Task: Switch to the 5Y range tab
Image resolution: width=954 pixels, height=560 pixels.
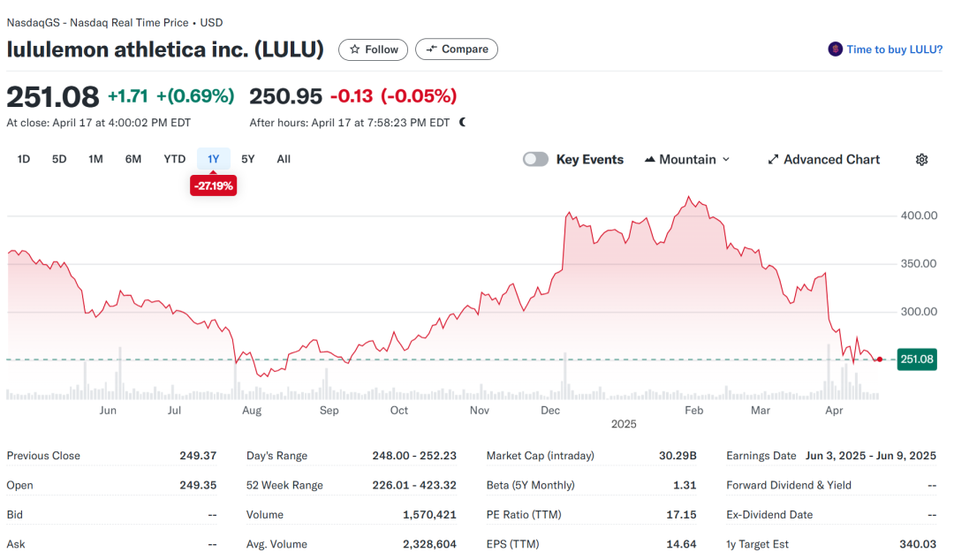Action: [x=248, y=159]
